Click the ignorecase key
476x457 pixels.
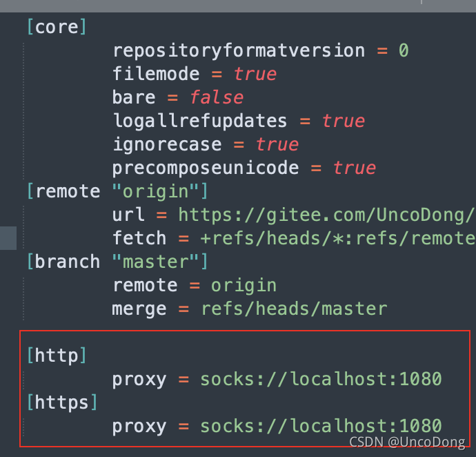[x=168, y=144]
